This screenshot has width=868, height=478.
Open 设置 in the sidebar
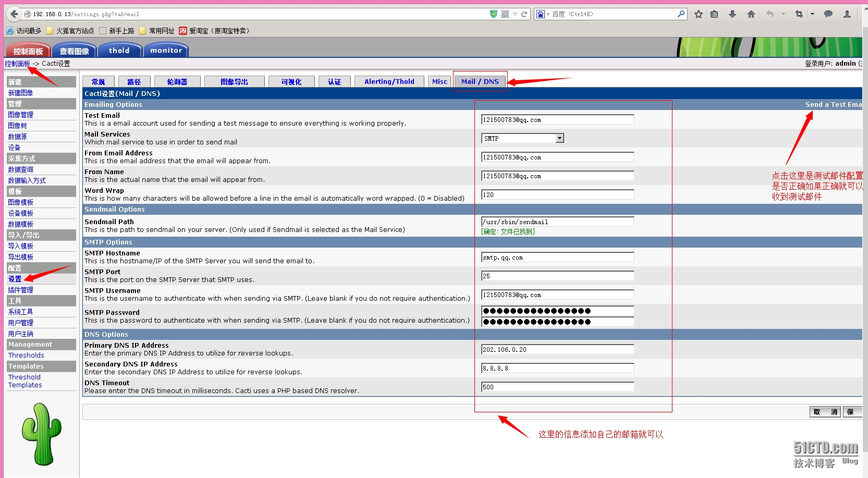(15, 279)
